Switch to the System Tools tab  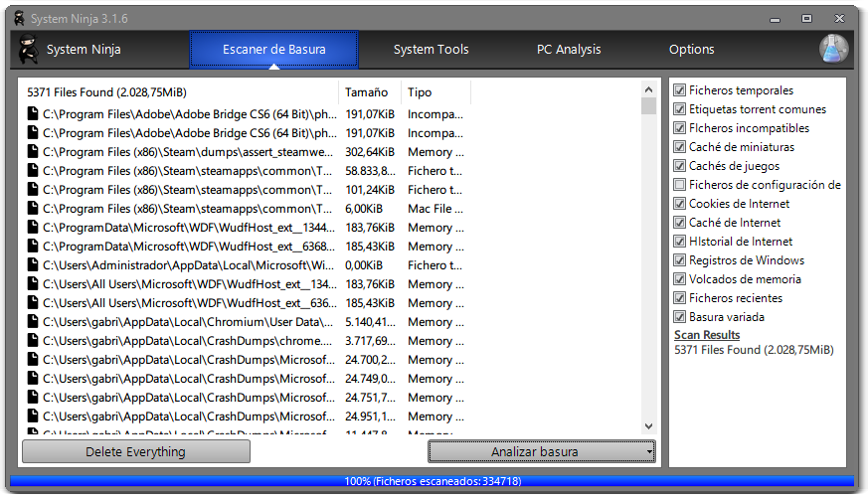click(x=431, y=50)
